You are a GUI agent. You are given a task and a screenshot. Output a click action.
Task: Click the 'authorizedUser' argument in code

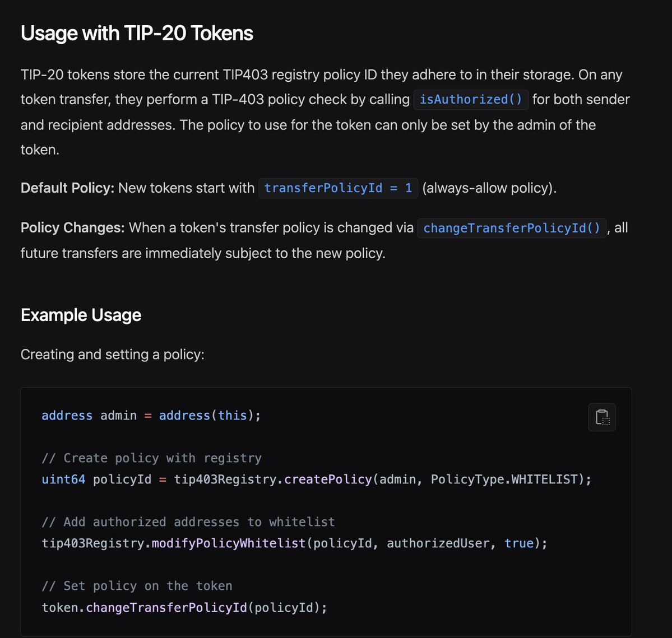tap(438, 543)
